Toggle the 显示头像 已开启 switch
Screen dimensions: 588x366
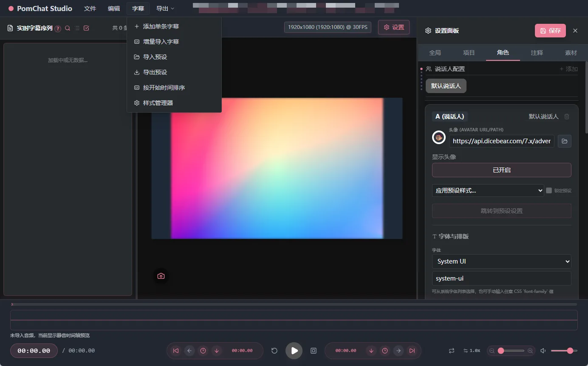(501, 170)
